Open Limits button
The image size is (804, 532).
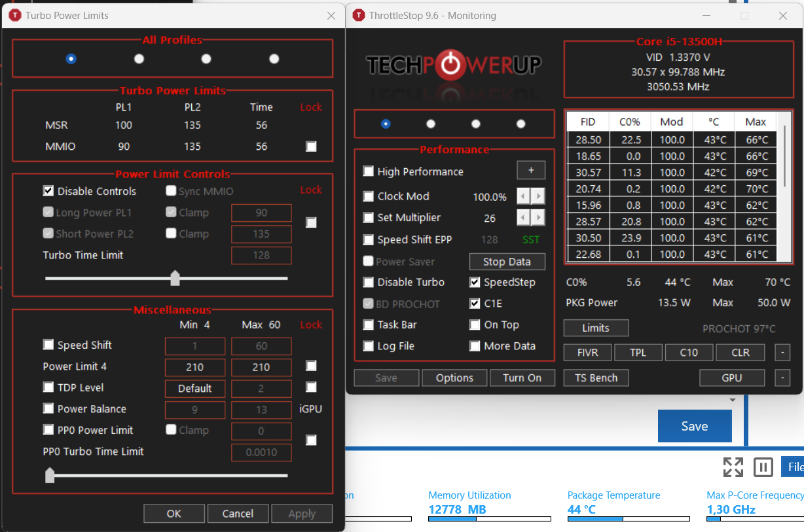click(x=596, y=328)
